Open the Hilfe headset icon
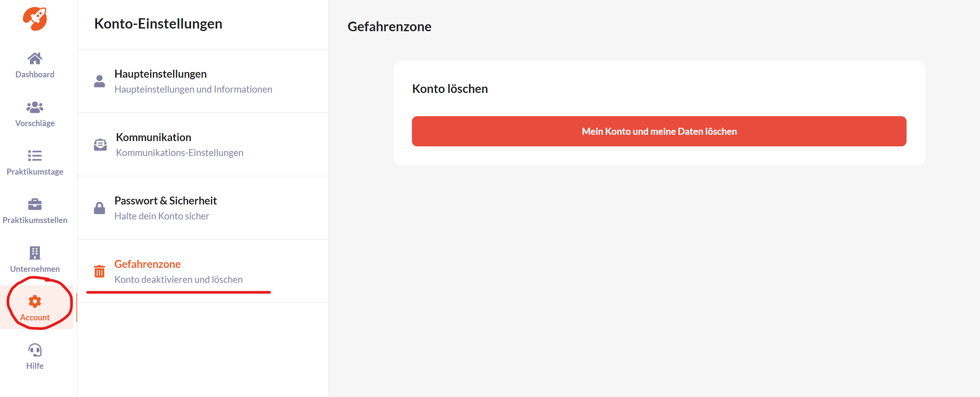Viewport: 980px width, 397px height. point(35,350)
